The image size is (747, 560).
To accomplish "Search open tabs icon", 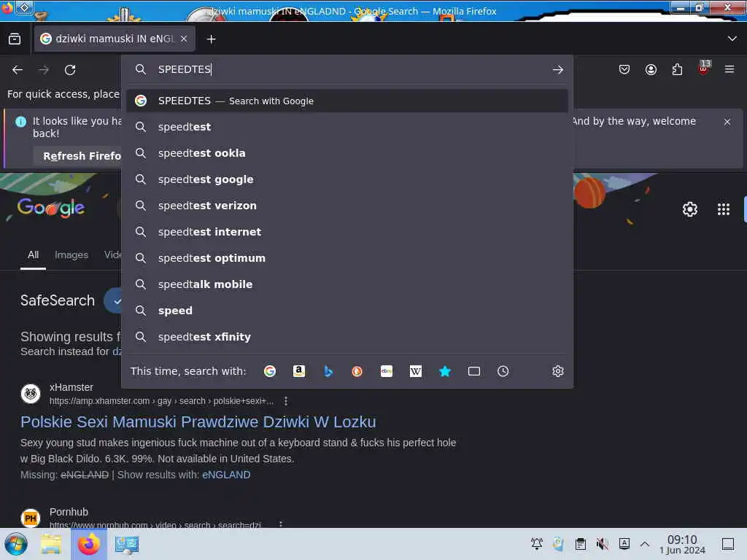I will 473,371.
